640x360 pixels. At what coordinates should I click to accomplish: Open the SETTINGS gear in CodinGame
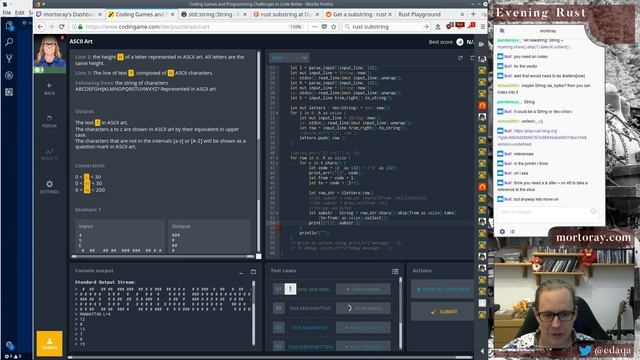(x=49, y=187)
